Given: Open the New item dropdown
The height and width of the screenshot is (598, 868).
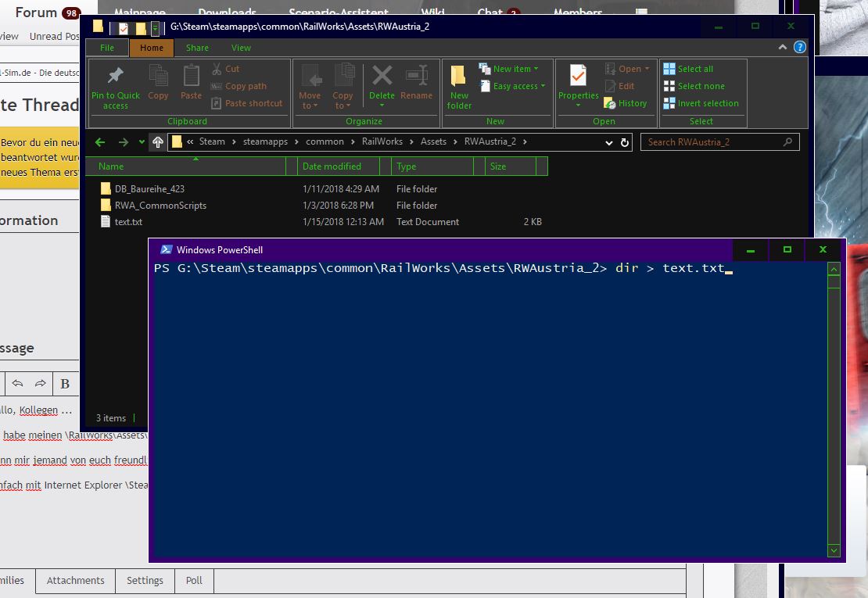Looking at the screenshot, I should click(x=509, y=69).
